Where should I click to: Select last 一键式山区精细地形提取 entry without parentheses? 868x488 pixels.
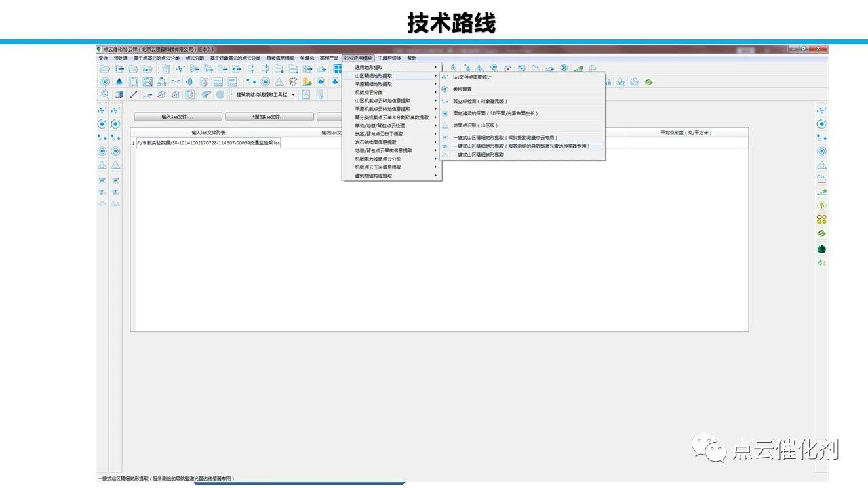(522, 155)
